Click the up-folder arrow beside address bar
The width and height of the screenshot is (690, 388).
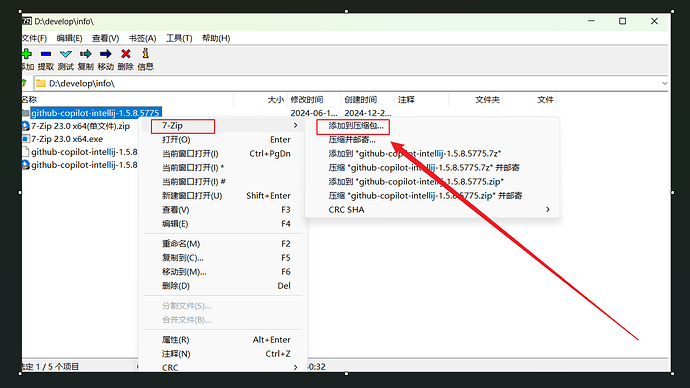coord(25,83)
